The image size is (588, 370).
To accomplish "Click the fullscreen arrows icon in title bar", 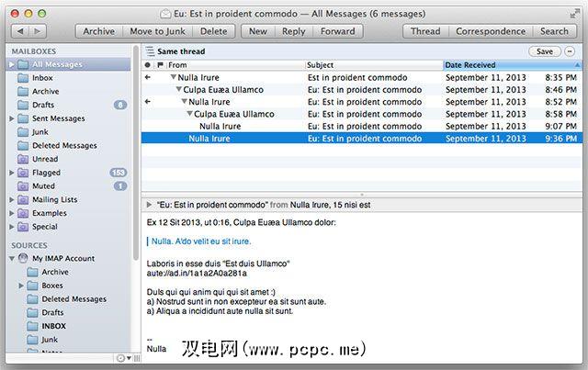I will (574, 15).
